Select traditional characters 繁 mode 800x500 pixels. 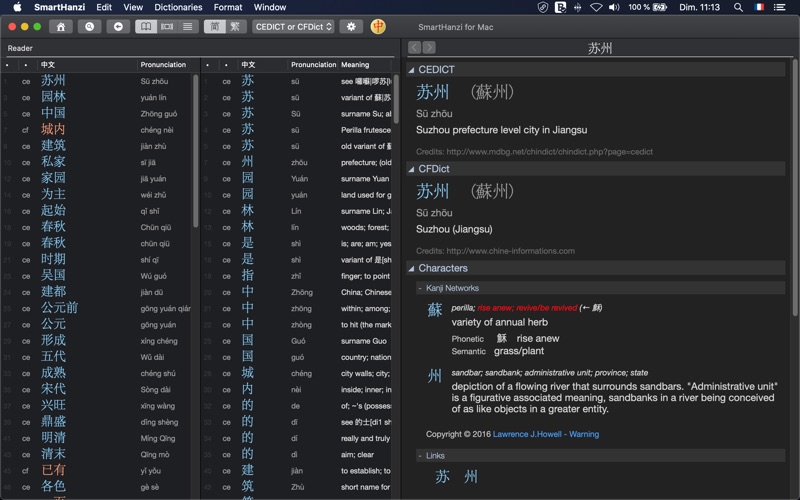236,27
